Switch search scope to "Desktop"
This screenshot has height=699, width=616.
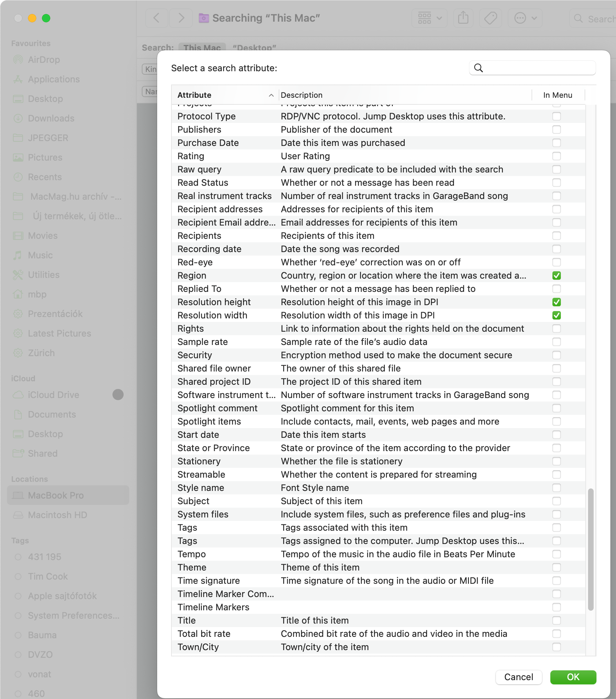[x=254, y=48]
